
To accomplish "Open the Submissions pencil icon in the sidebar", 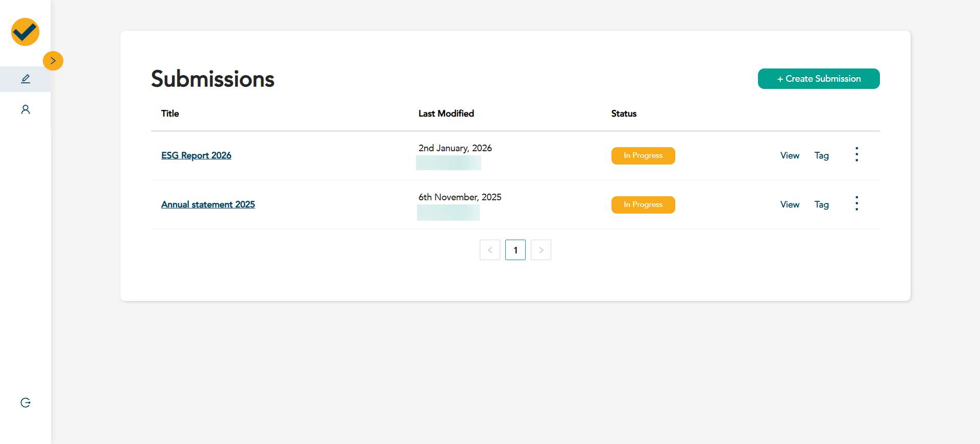I will (26, 79).
